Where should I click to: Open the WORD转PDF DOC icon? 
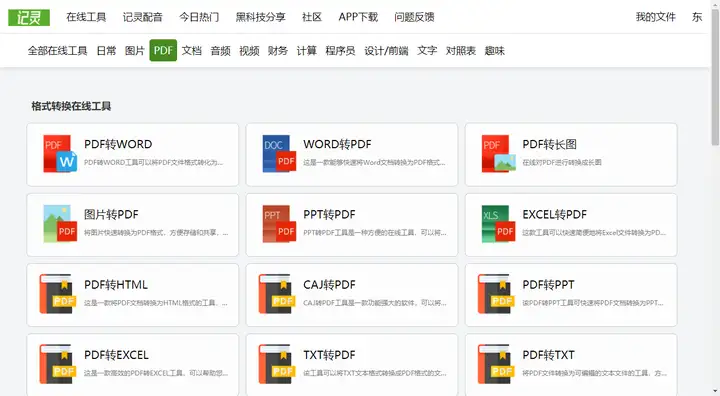coord(279,154)
